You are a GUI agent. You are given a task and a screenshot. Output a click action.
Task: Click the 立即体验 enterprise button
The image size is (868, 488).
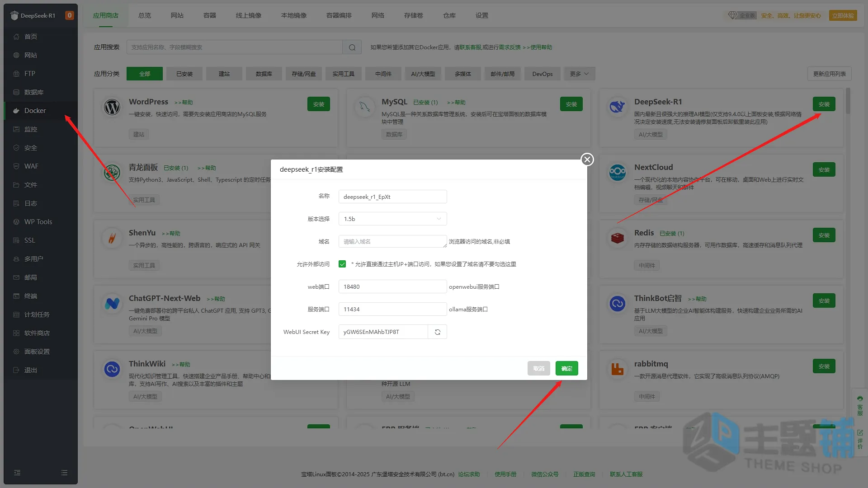(x=843, y=16)
